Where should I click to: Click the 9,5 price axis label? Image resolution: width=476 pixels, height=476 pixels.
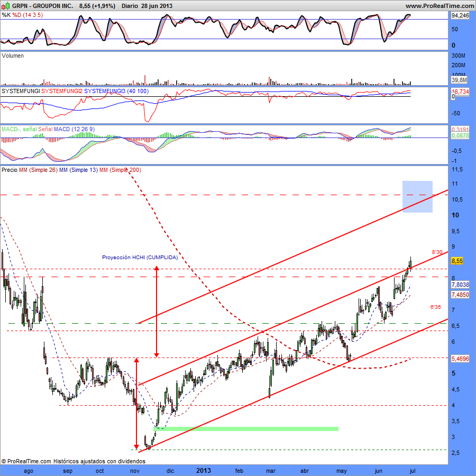(x=456, y=232)
